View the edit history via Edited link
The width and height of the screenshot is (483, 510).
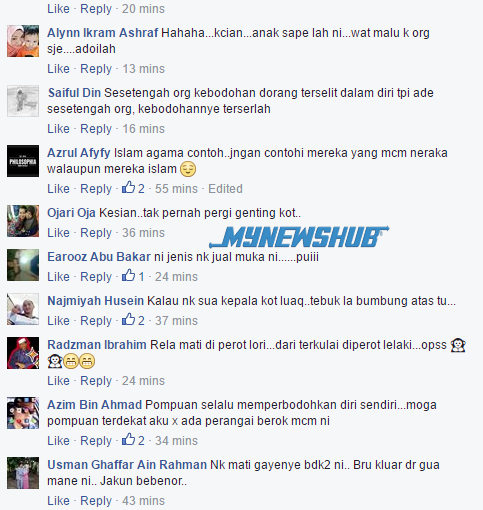225,189
